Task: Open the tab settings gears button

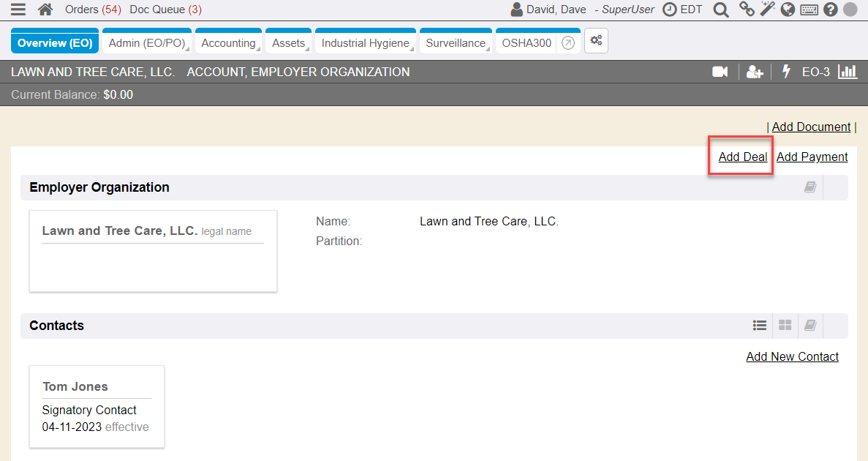Action: coord(596,42)
